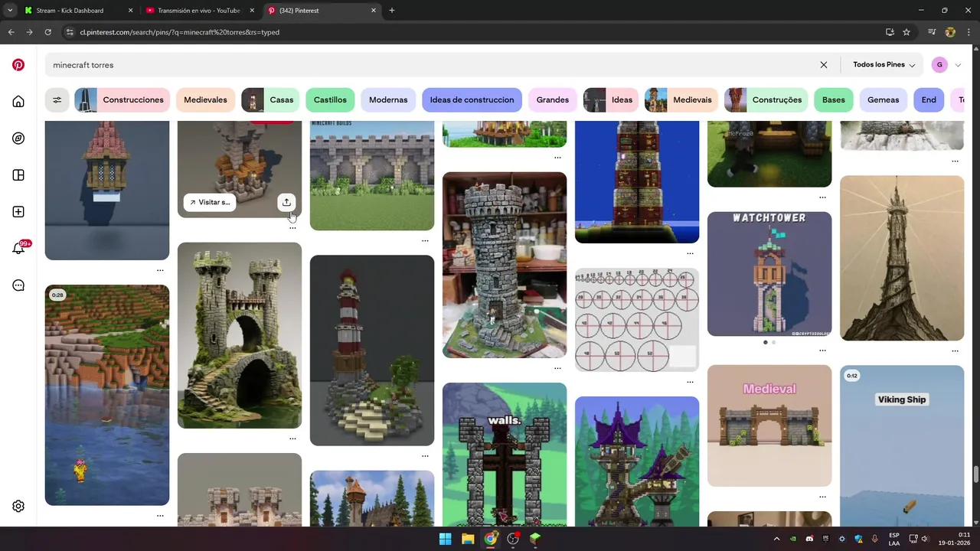Open more options under lighthouse pin
Viewport: 980px width, 551px height.
point(425,455)
